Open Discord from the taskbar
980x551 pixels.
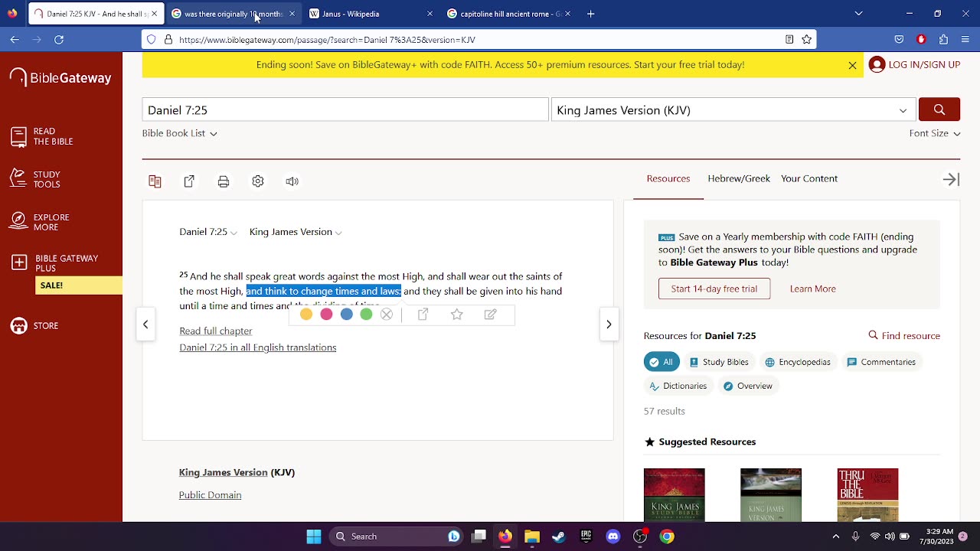612,536
